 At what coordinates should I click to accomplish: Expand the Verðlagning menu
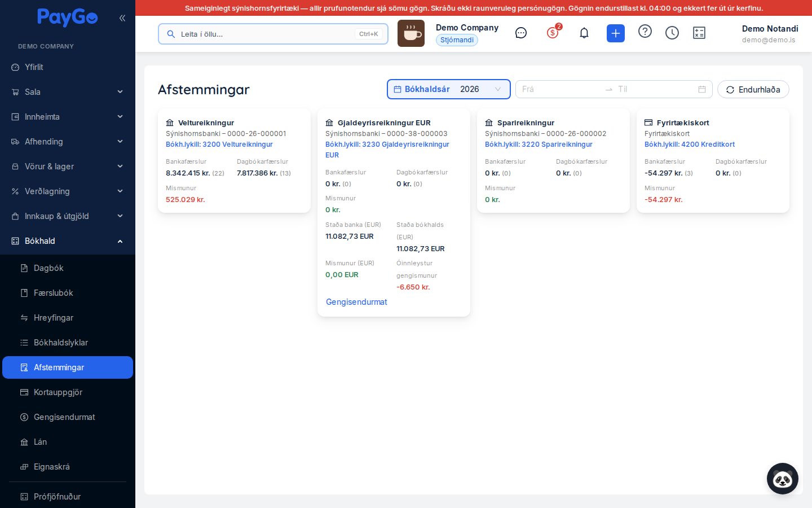click(x=68, y=191)
